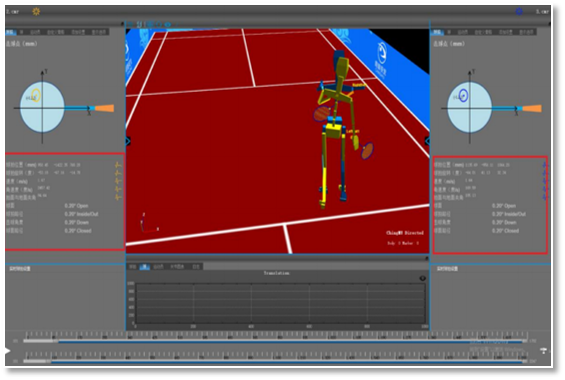Collapse the right panel via viewport's right edge arrow

tap(427, 141)
